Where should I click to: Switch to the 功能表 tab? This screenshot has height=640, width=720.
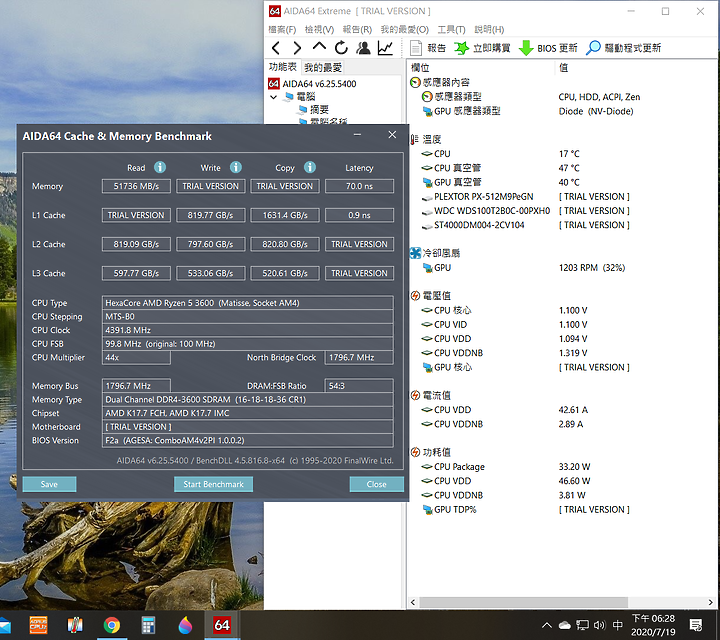[x=282, y=67]
